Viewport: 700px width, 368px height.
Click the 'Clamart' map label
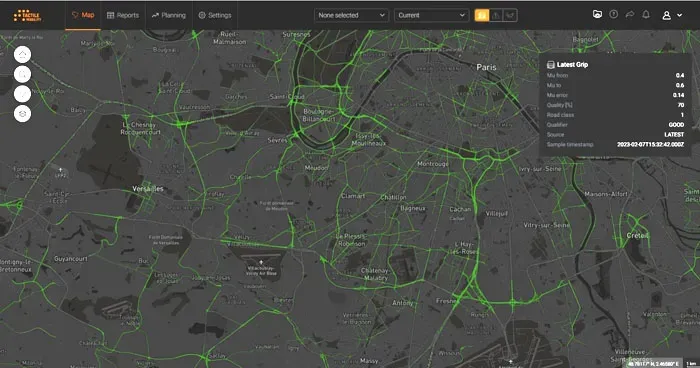[x=353, y=196]
